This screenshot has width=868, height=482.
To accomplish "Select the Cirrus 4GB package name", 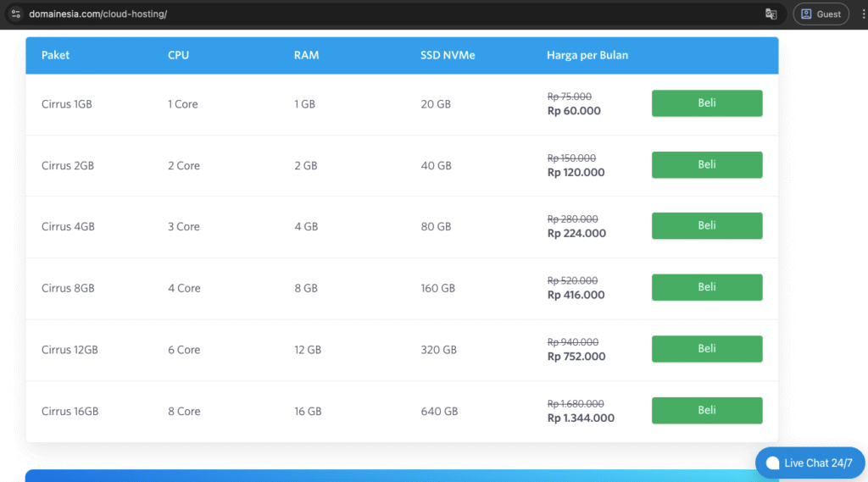I will 68,226.
